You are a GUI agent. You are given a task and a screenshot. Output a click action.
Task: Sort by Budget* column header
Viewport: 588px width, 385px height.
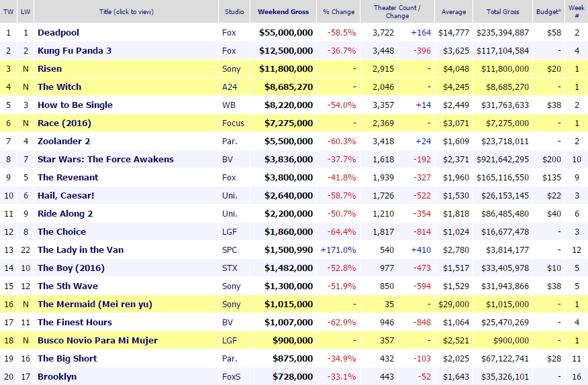[548, 11]
